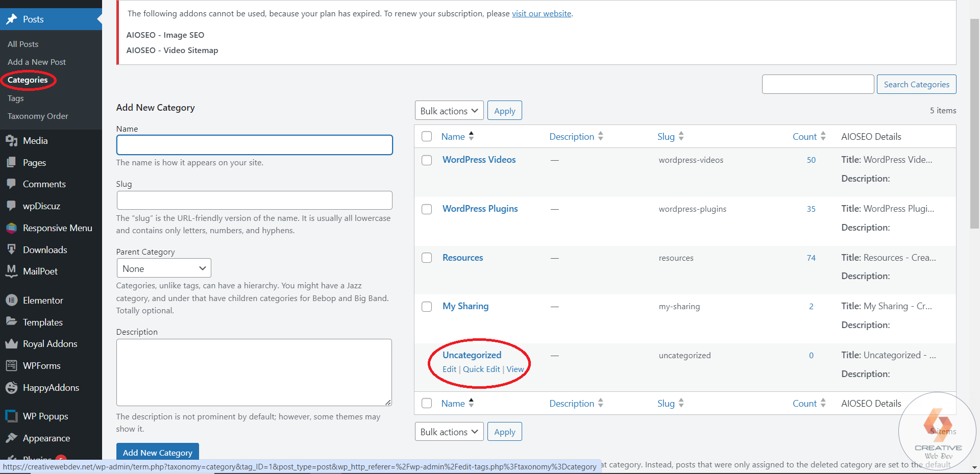
Task: Click the count 74 for Resources
Action: pos(811,258)
